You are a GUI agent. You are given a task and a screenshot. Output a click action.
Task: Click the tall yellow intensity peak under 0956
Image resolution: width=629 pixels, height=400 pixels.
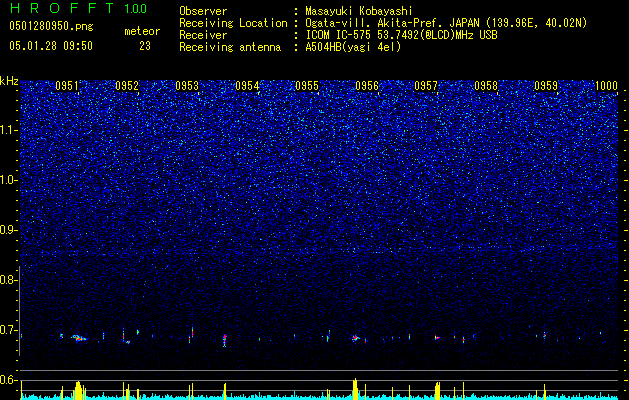click(x=355, y=389)
